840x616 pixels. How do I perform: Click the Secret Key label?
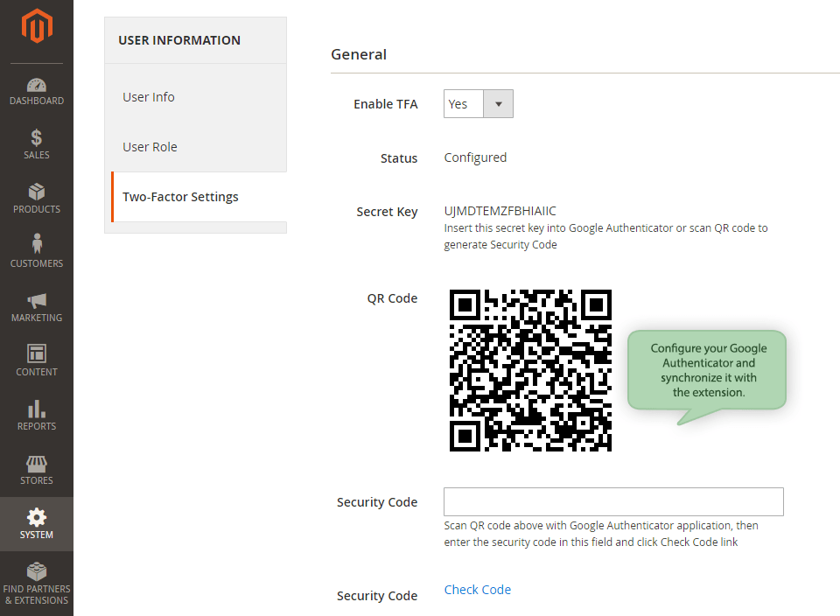[x=387, y=212]
